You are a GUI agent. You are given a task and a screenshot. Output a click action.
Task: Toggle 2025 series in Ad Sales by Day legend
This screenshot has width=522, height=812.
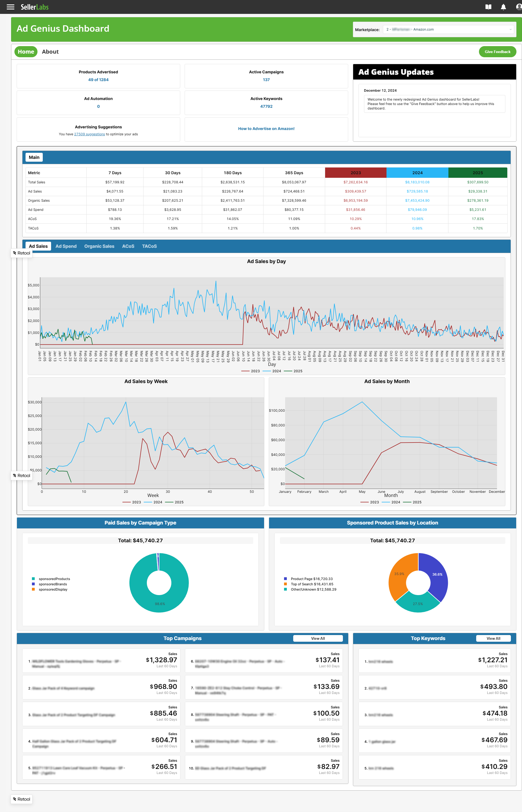click(293, 371)
